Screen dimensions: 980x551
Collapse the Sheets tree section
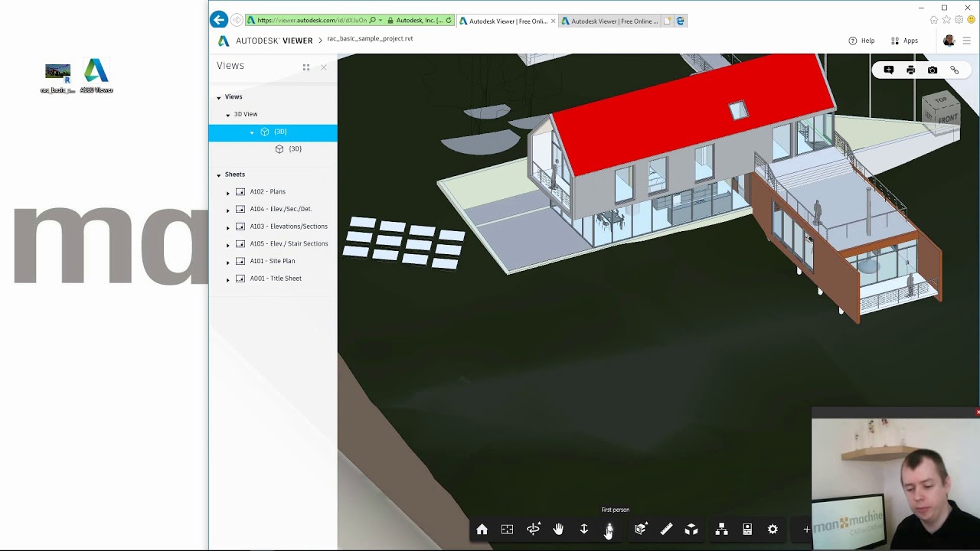coord(218,175)
